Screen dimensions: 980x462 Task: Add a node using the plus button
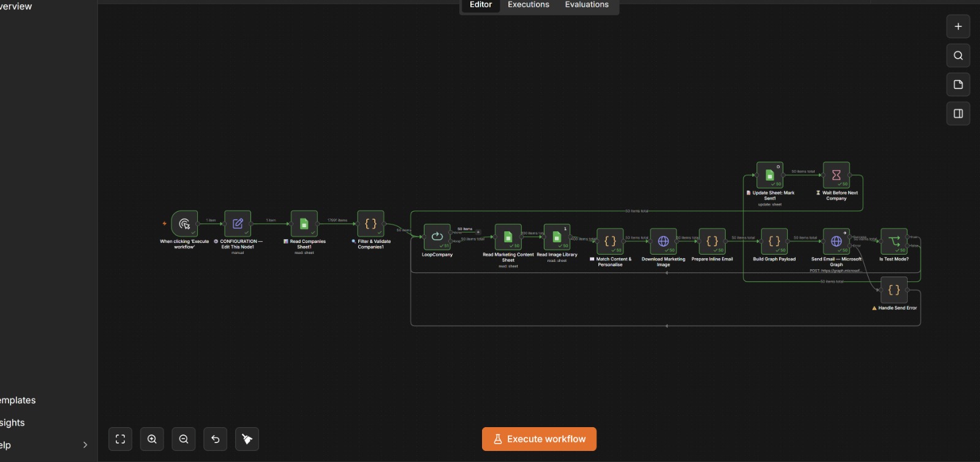(x=959, y=27)
